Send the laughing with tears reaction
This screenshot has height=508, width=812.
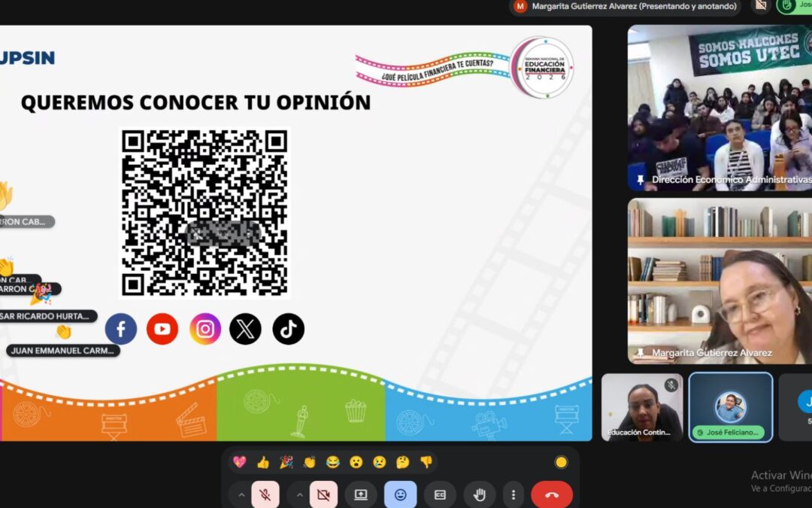point(332,462)
